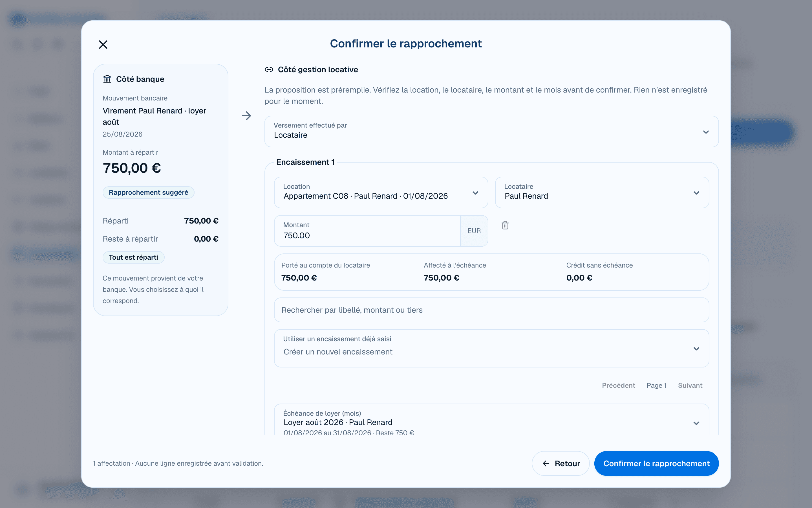Click the Rechercher par libellé search field

pyautogui.click(x=491, y=310)
